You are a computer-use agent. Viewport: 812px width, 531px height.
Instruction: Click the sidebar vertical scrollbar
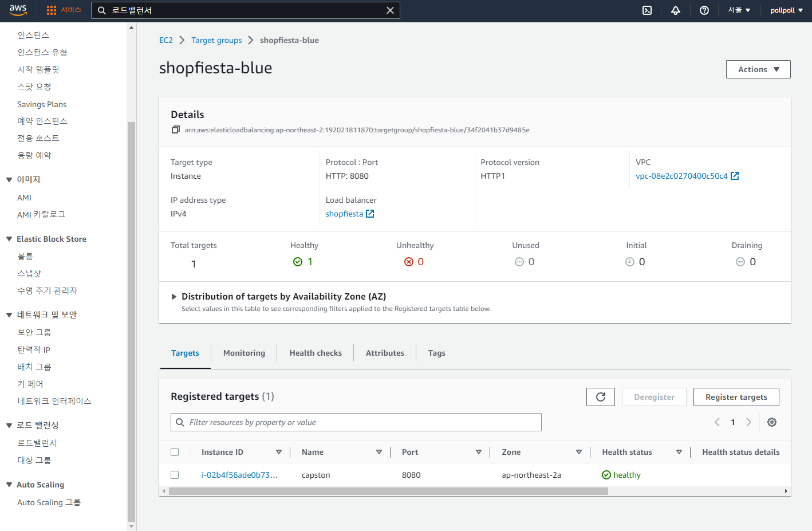(x=131, y=321)
